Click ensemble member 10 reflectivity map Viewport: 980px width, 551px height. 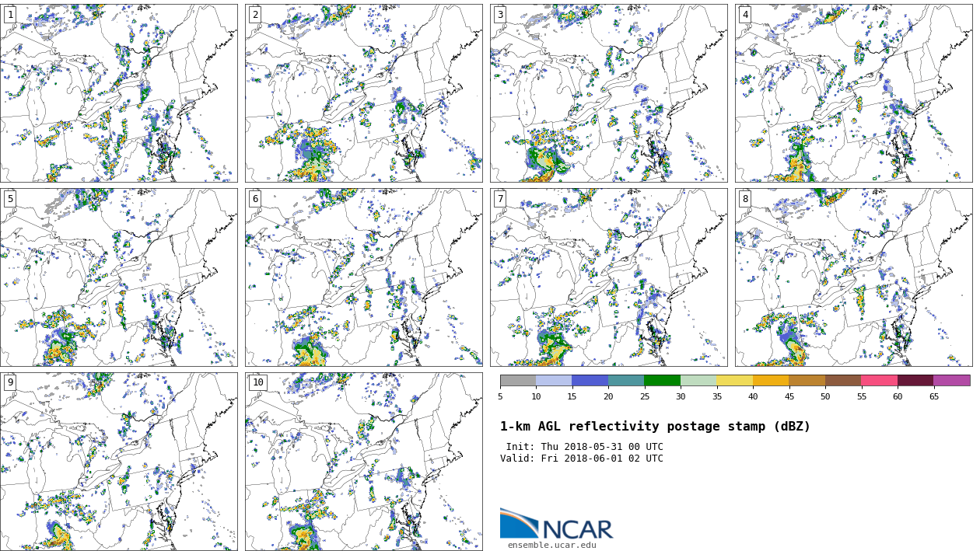point(363,462)
